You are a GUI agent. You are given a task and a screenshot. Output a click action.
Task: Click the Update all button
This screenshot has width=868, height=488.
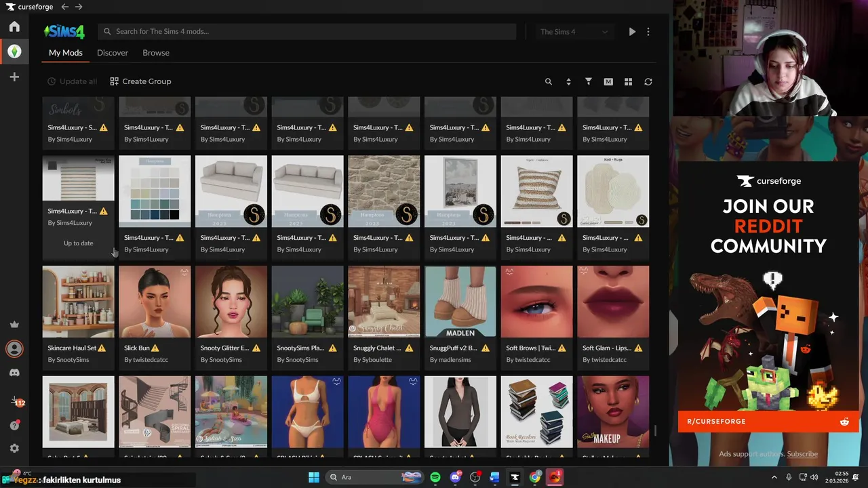click(x=72, y=81)
